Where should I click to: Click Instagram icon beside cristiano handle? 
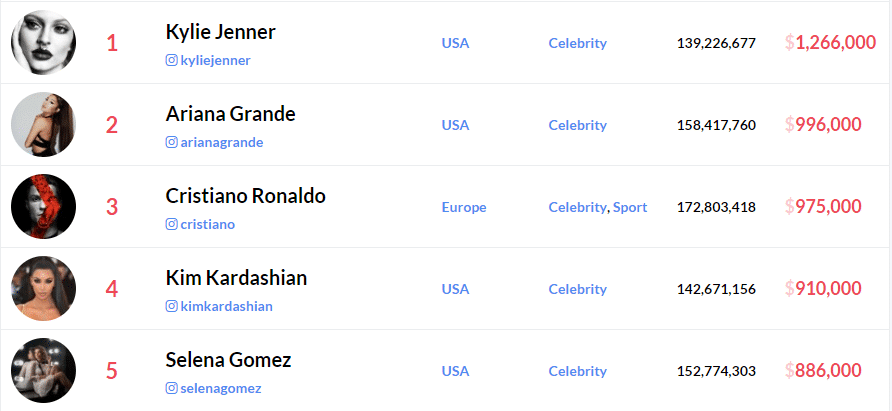click(x=171, y=224)
